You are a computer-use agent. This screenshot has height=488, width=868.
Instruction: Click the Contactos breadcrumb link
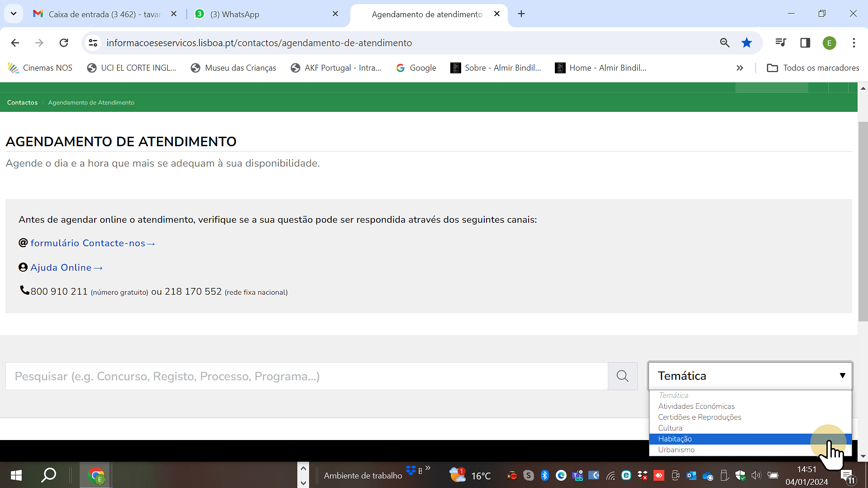pyautogui.click(x=22, y=102)
